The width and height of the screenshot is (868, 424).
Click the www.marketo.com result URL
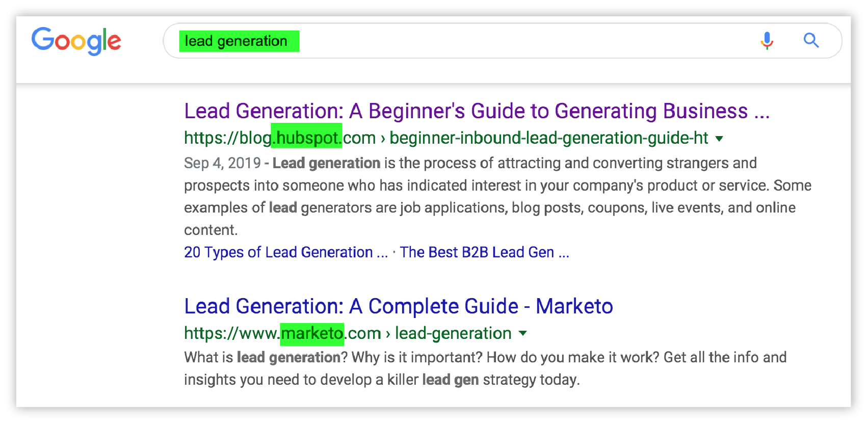pyautogui.click(x=348, y=333)
